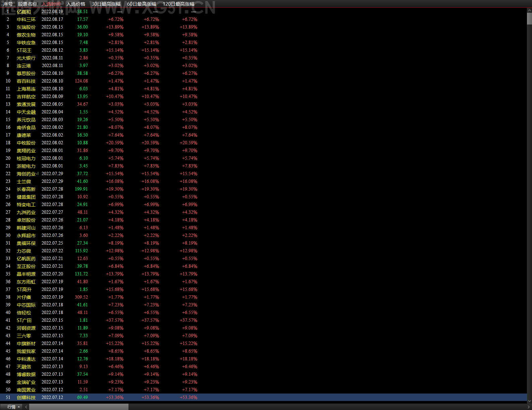Select stock 晶丰明源
This screenshot has height=410, width=532.
(26, 274)
